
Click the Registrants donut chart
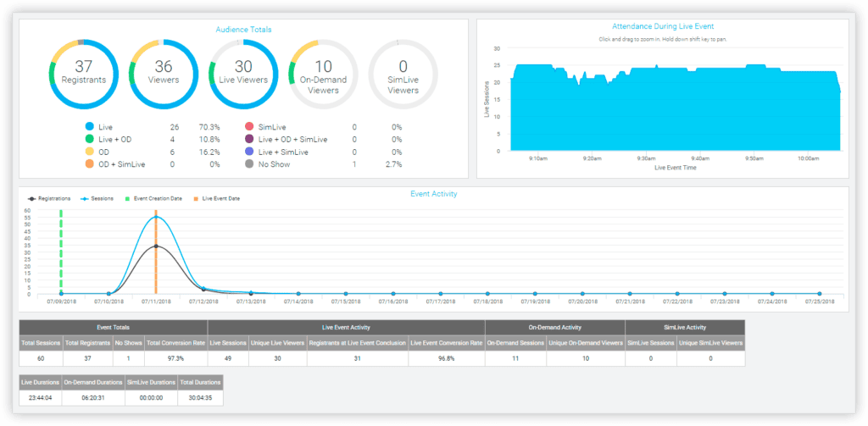84,75
